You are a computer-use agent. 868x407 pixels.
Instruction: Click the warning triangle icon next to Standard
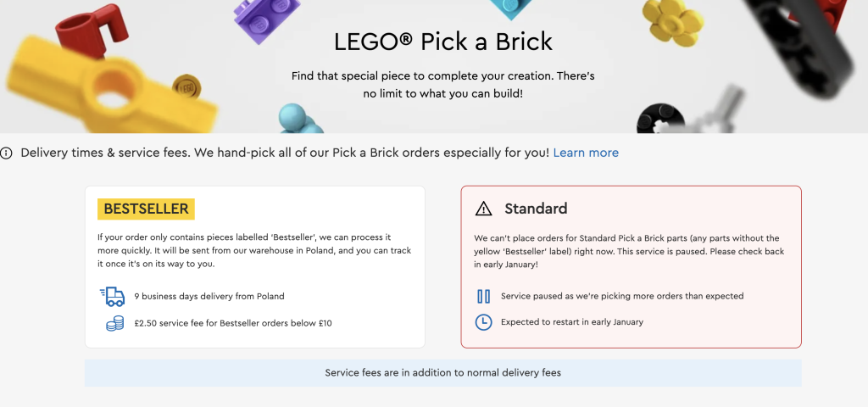(483, 209)
